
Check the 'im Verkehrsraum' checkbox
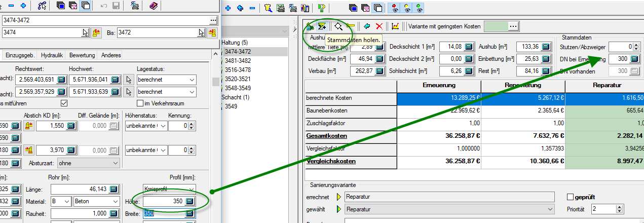coord(140,103)
